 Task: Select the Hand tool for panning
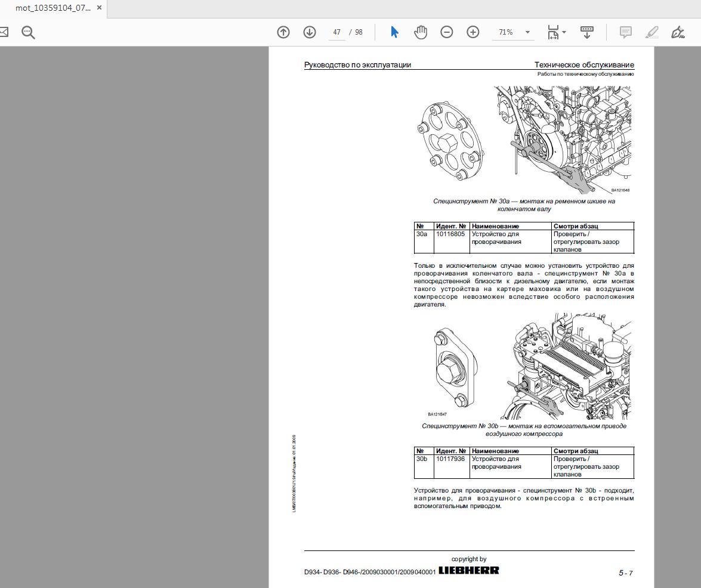[420, 32]
